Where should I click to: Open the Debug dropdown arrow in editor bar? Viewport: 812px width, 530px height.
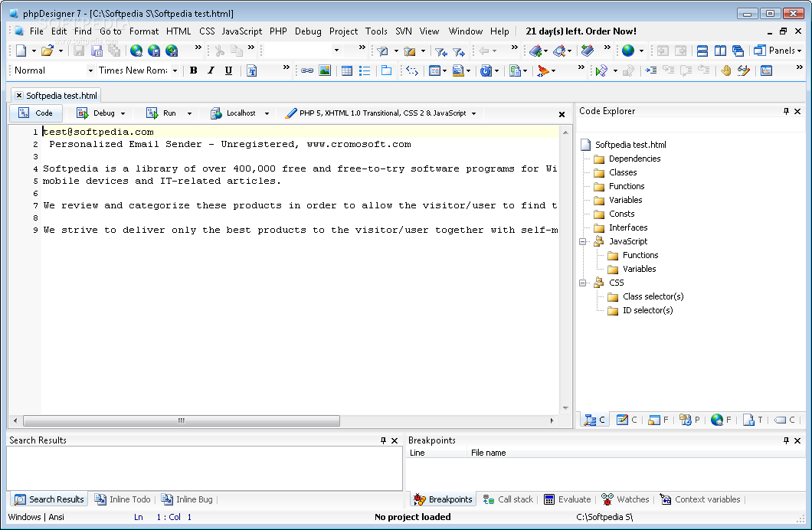[x=123, y=113]
